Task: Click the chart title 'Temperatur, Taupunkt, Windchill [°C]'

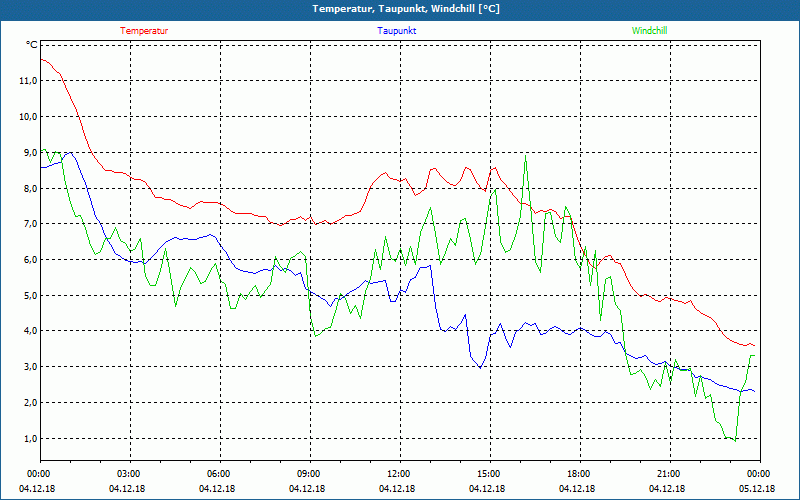Action: (406, 9)
